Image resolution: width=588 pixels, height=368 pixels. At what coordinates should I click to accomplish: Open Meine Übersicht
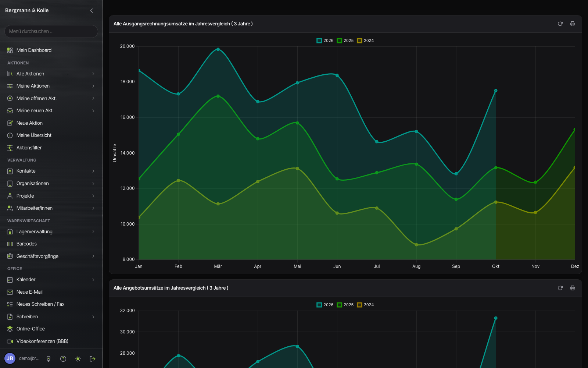pos(51,135)
